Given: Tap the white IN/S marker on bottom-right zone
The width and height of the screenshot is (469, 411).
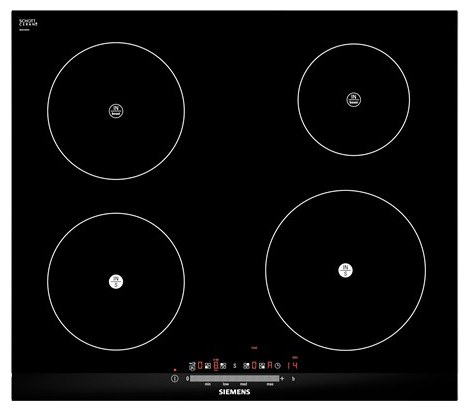Looking at the screenshot, I should click(345, 270).
